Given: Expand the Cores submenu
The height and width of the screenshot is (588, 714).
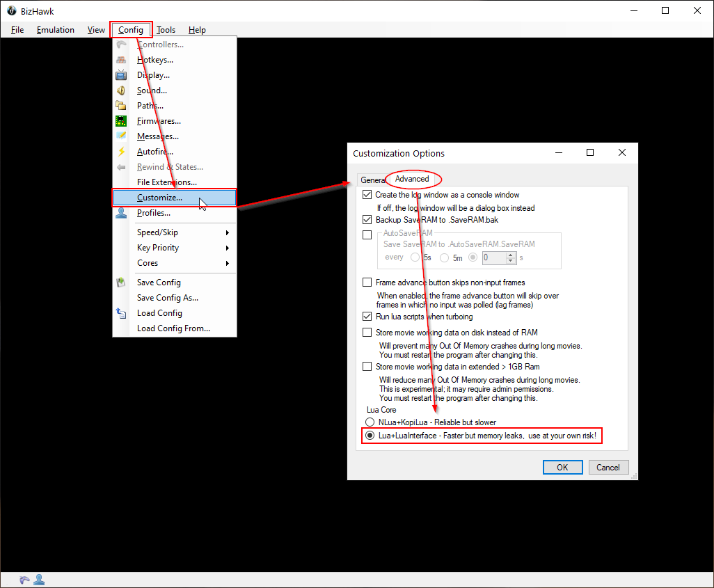Looking at the screenshot, I should point(175,263).
